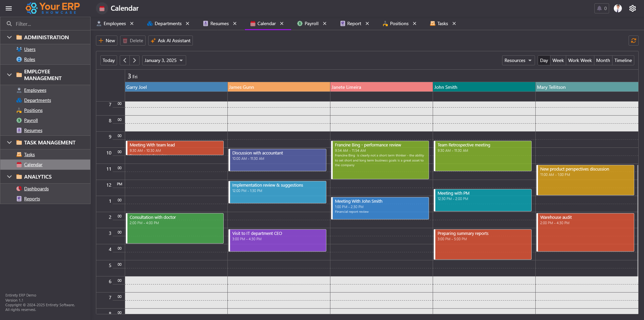Open the Resources dropdown

click(x=518, y=60)
